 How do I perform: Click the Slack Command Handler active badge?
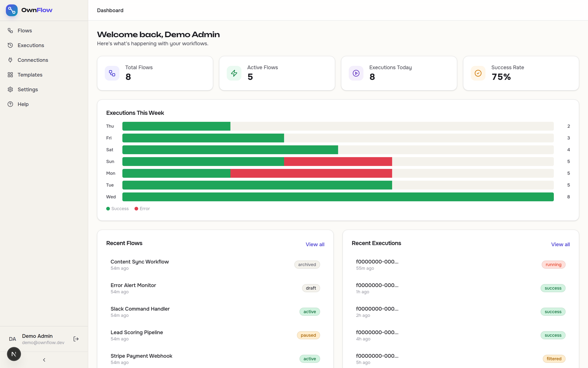(x=310, y=312)
